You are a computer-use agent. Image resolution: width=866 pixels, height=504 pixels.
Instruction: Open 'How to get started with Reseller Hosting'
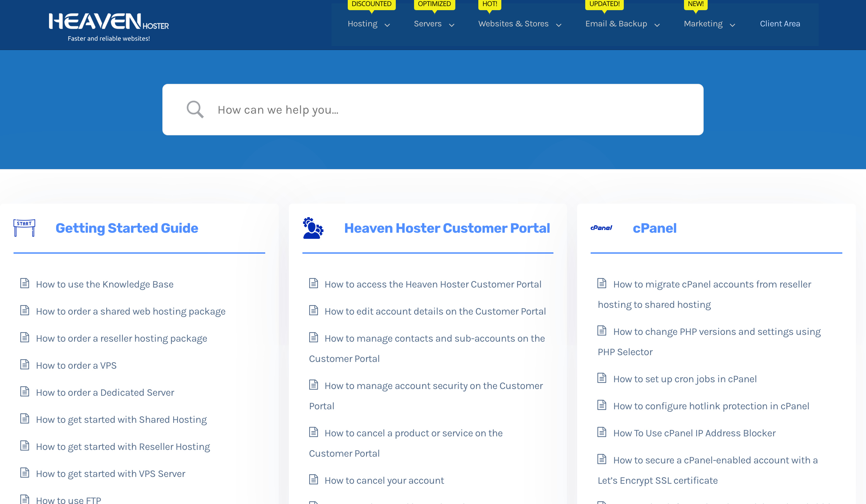tap(123, 446)
